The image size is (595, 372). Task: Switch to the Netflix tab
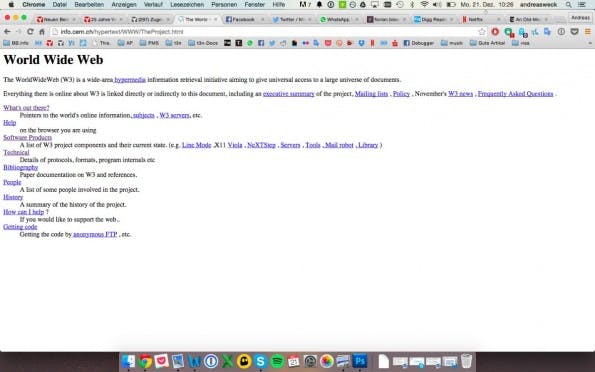[x=481, y=19]
